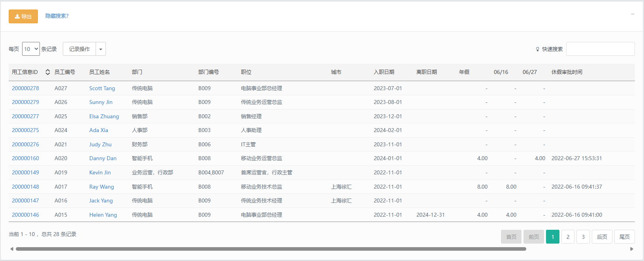Click the left arrow of horizontal scrollbar

click(12, 249)
